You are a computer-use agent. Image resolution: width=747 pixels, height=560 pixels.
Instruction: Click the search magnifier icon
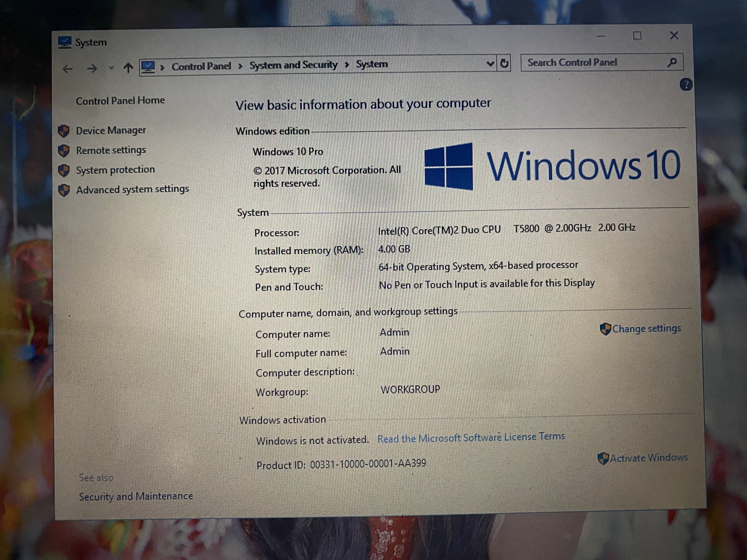coord(672,62)
